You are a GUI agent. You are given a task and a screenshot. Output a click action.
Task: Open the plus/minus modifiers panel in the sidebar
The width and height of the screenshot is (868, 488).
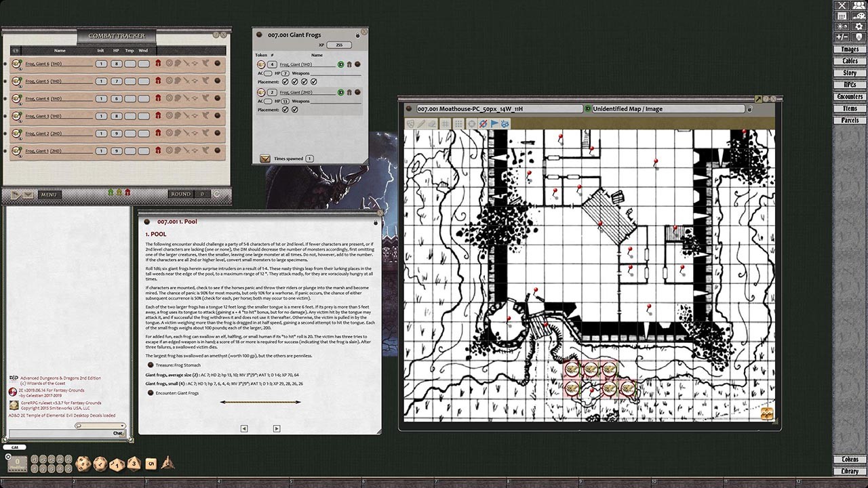842,37
